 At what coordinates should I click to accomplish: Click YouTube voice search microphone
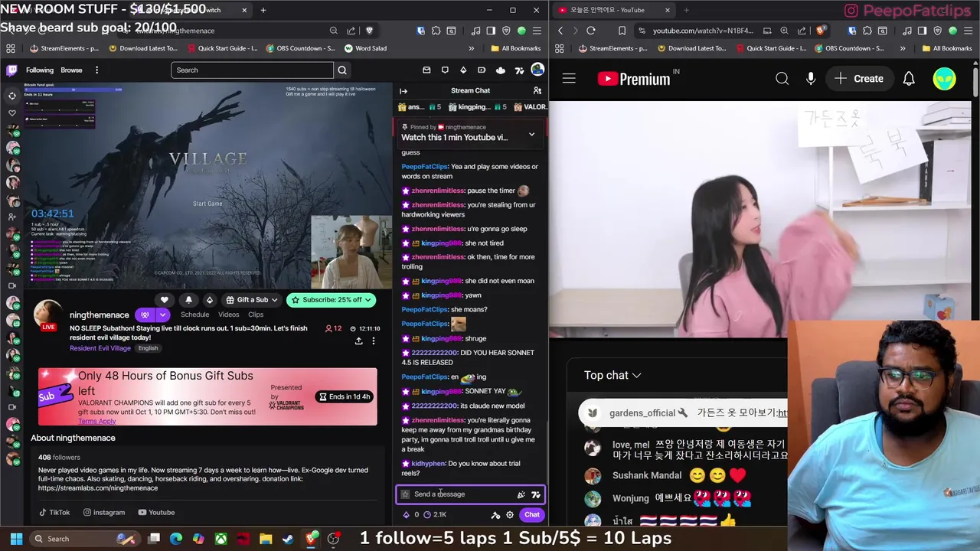tap(811, 79)
